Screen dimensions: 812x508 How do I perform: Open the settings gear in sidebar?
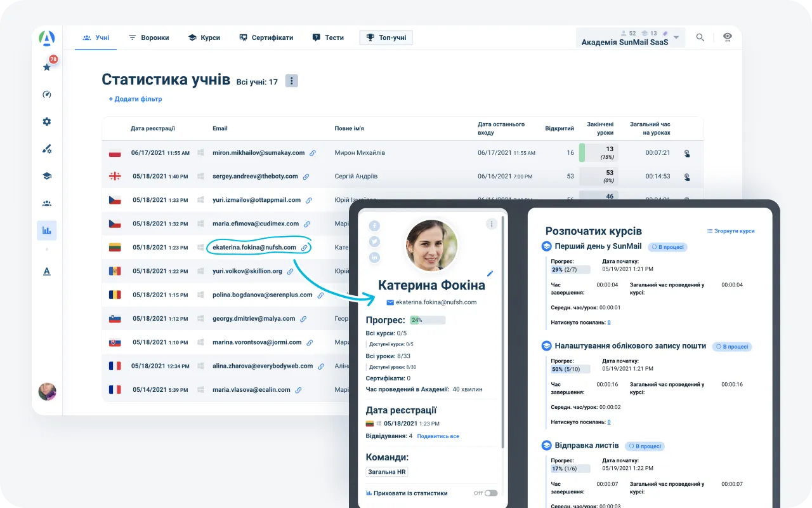pos(46,122)
